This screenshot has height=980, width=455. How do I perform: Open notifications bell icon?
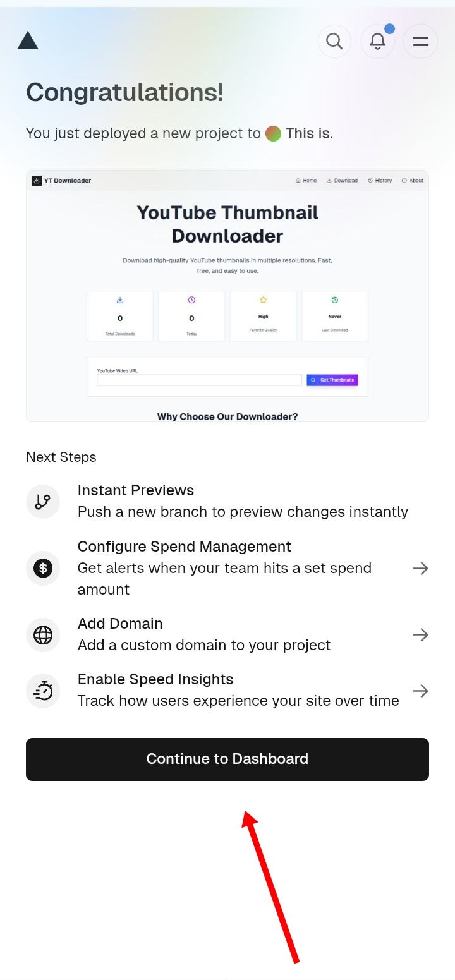click(377, 42)
